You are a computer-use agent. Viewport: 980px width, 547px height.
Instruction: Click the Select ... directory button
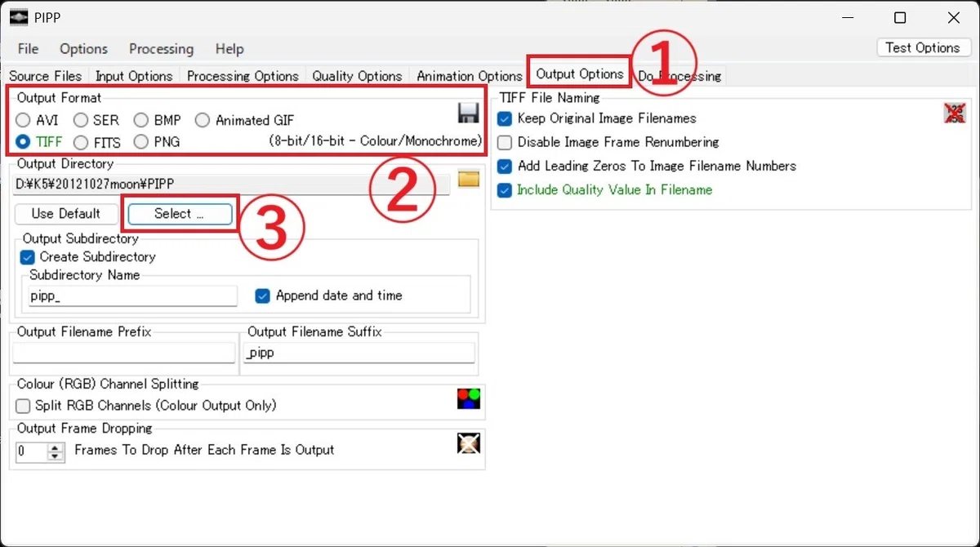click(x=179, y=214)
